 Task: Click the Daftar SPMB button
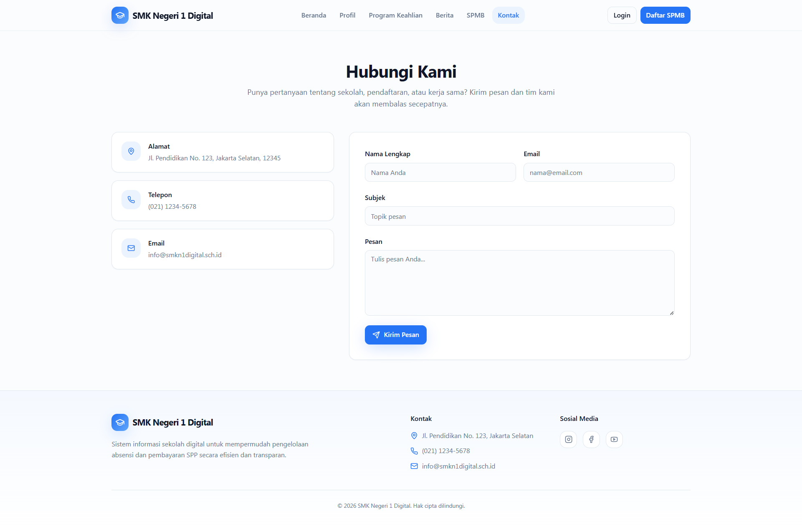click(x=665, y=15)
